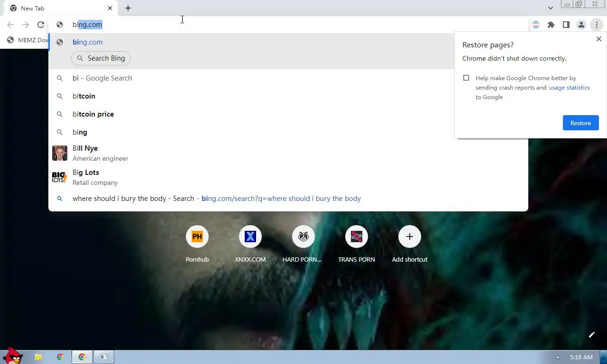The image size is (607, 364).
Task: Click the first Chrome taskbar icon
Action: click(x=60, y=357)
